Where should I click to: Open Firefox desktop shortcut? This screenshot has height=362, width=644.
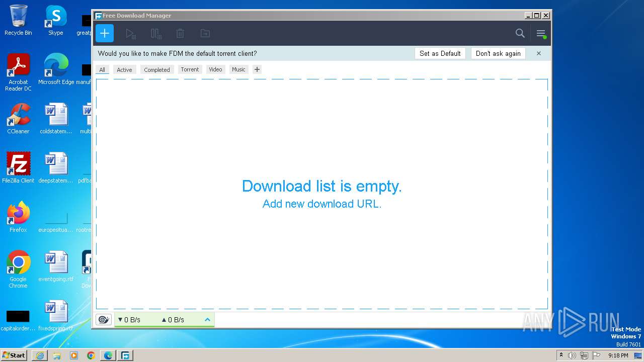[x=18, y=217]
